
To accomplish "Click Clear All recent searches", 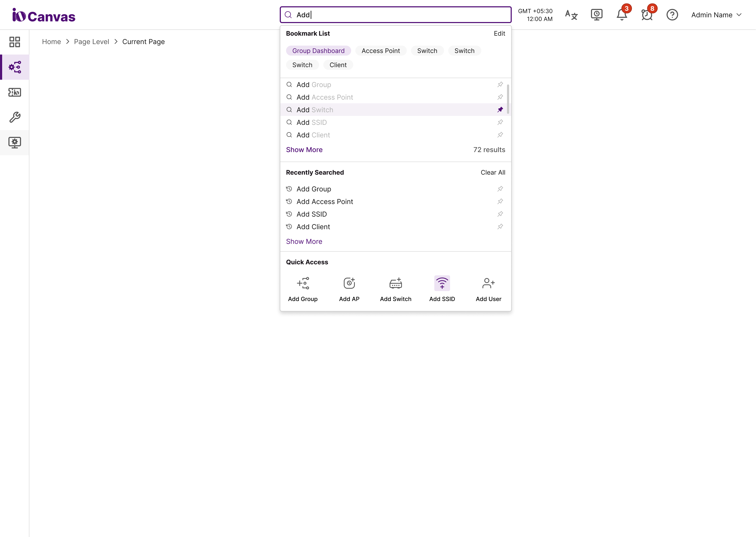I will tap(493, 172).
